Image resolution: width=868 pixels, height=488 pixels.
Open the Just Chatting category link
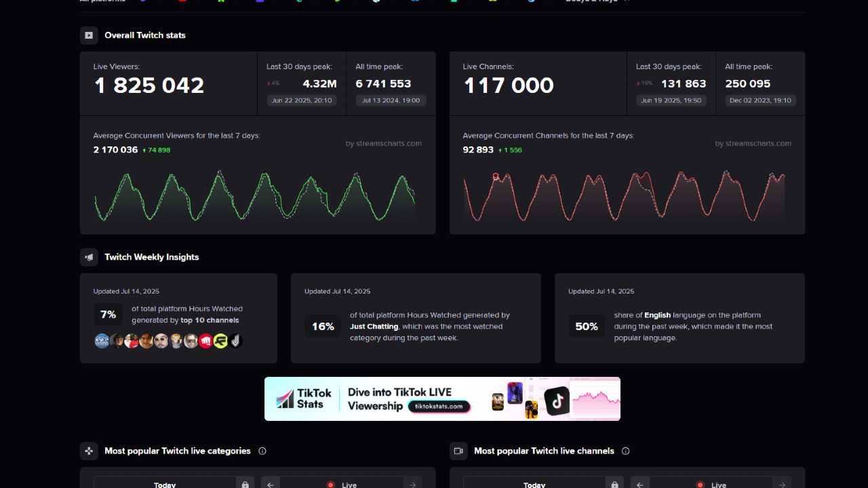tap(374, 327)
